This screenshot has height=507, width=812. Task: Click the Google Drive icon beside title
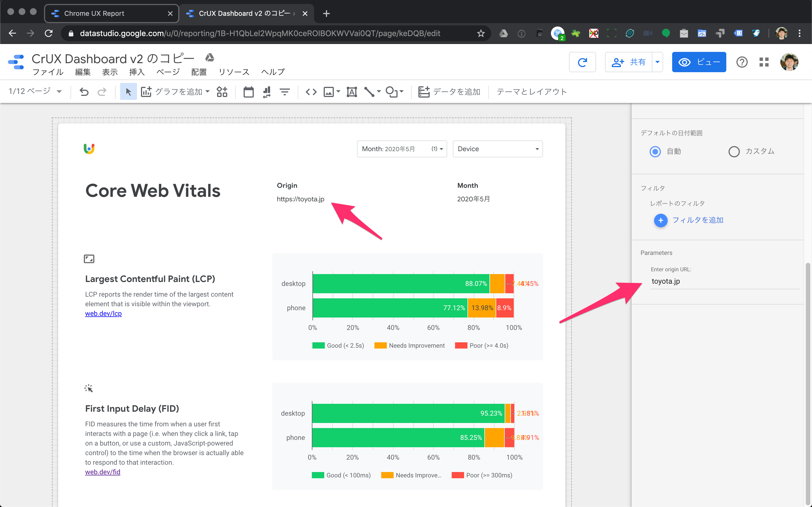209,58
